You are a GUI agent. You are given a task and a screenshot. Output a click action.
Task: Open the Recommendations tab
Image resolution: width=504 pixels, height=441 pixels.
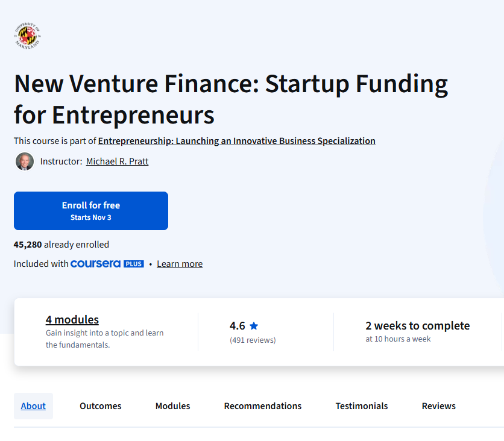(263, 406)
